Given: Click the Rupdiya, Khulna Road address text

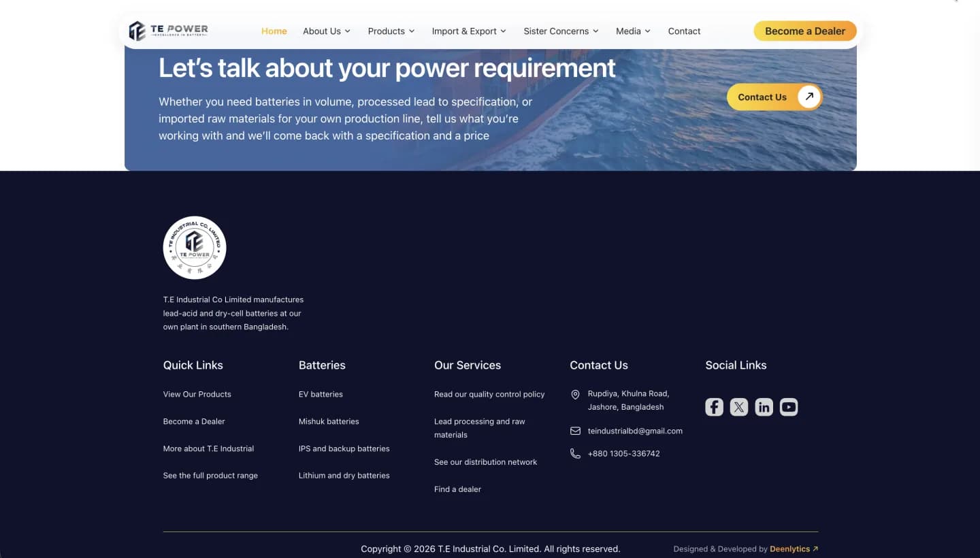Looking at the screenshot, I should [629, 400].
